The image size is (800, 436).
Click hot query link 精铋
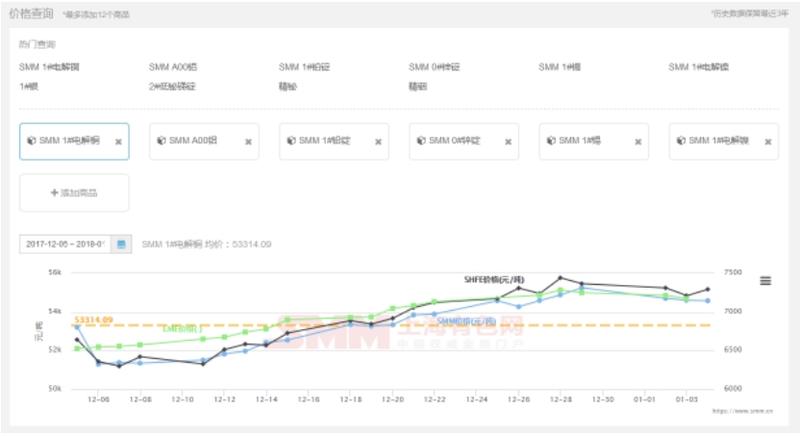tap(288, 86)
